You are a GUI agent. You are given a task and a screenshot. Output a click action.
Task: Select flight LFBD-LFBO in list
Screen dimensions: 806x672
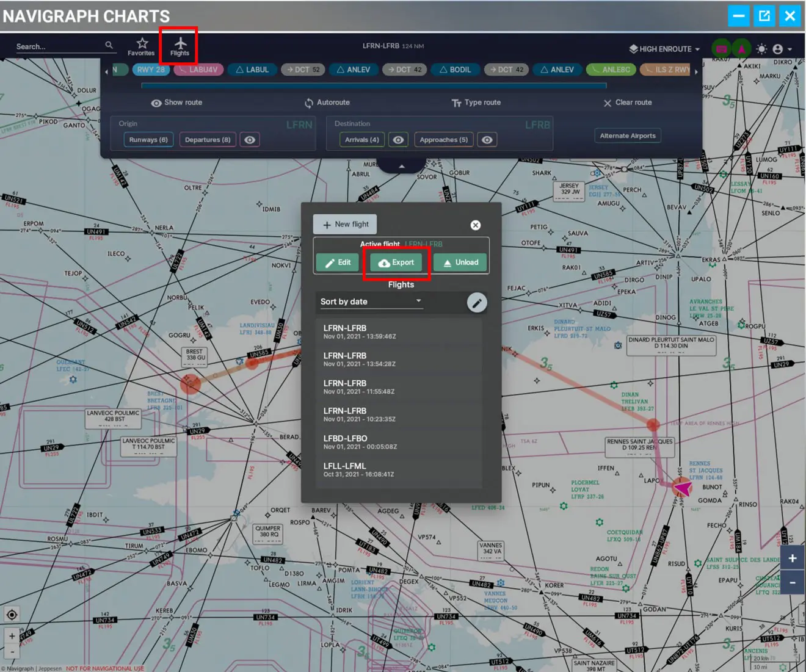click(399, 442)
